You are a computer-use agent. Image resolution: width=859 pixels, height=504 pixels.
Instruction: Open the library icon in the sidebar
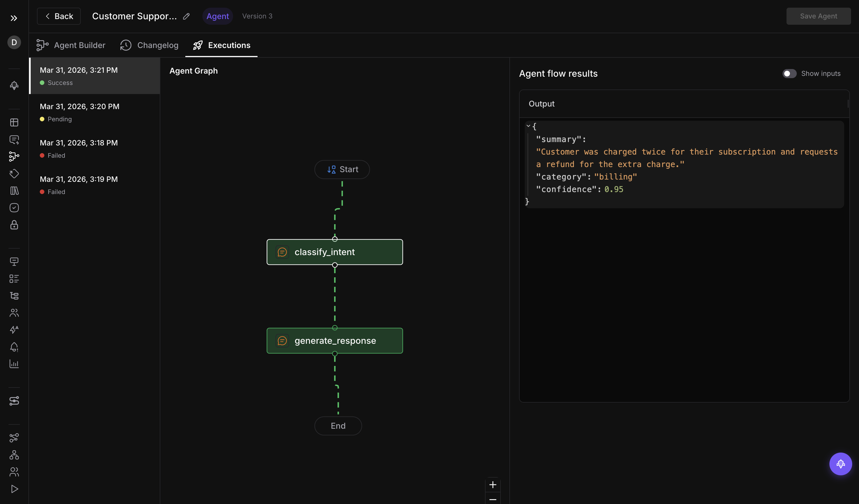tap(14, 191)
